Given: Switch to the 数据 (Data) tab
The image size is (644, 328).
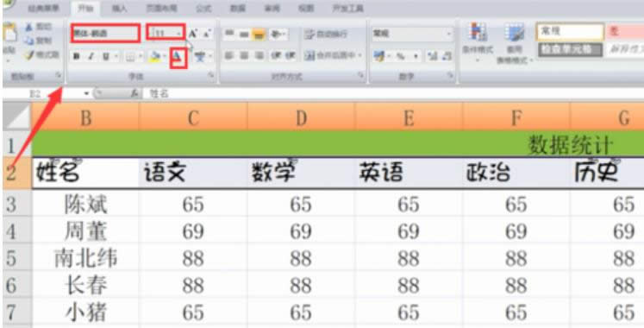Looking at the screenshot, I should (238, 8).
